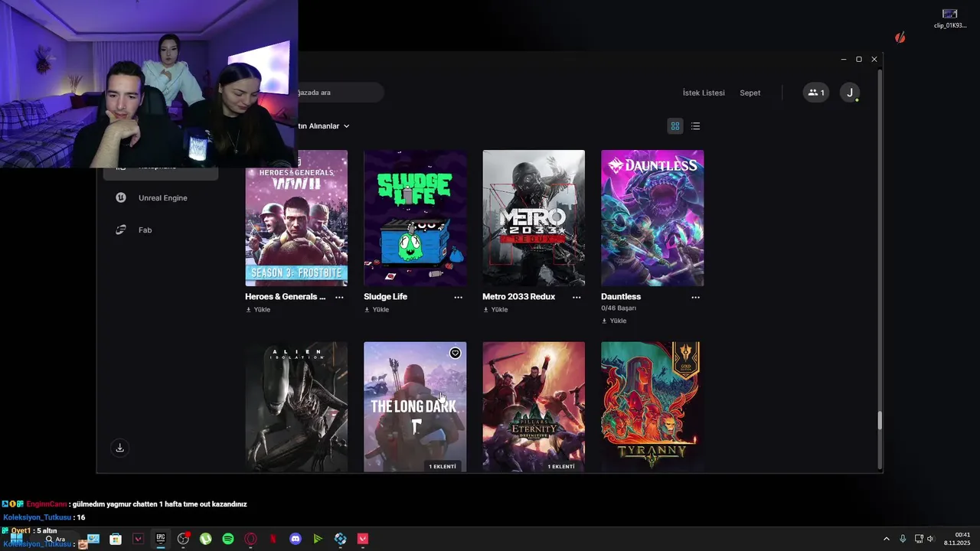Open the J account profile avatar
Viewport: 980px width, 551px height.
pos(849,93)
